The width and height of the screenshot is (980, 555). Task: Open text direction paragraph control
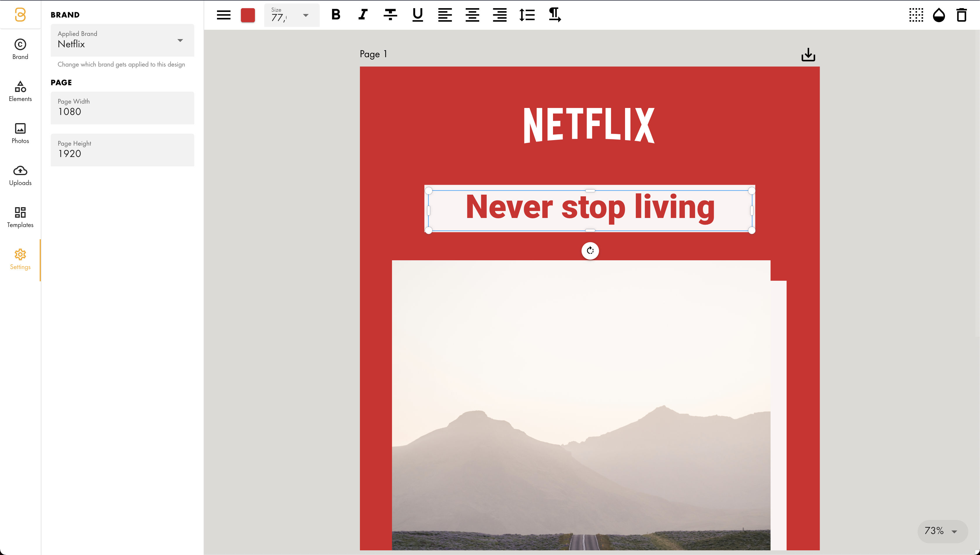click(554, 15)
